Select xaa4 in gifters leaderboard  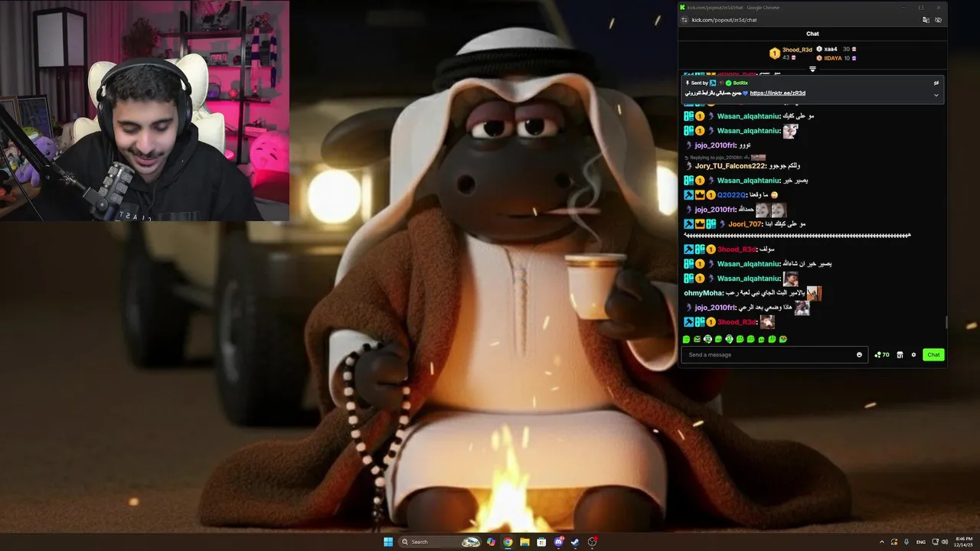(x=831, y=49)
